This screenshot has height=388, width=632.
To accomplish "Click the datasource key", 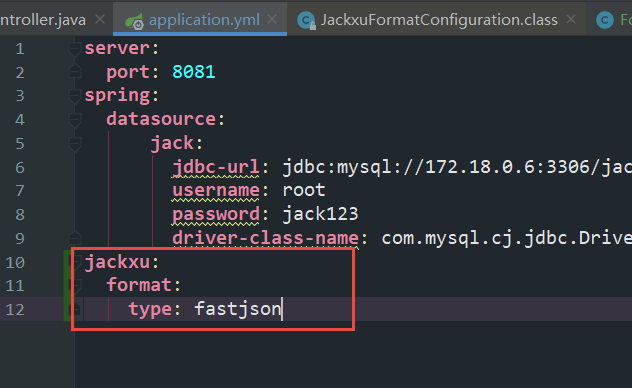I will coord(161,119).
